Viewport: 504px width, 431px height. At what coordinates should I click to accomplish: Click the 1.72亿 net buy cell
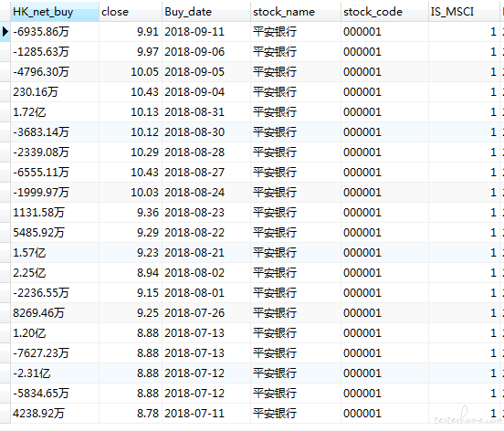click(55, 112)
